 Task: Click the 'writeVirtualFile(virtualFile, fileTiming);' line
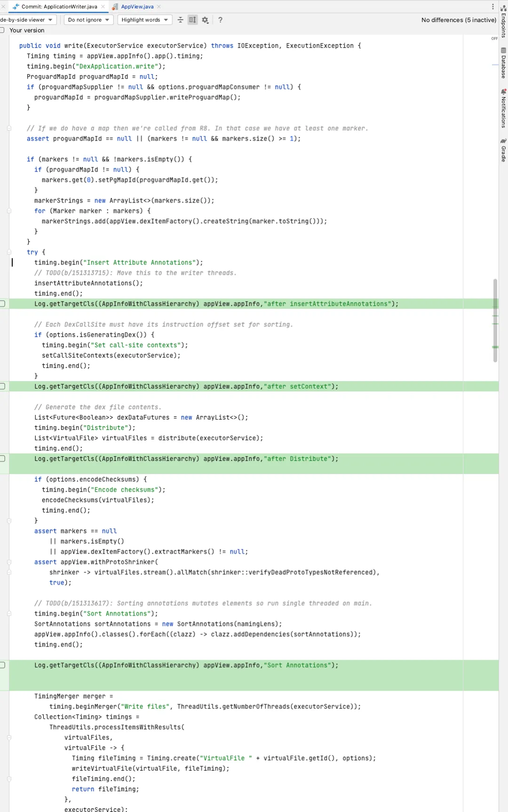pos(151,769)
